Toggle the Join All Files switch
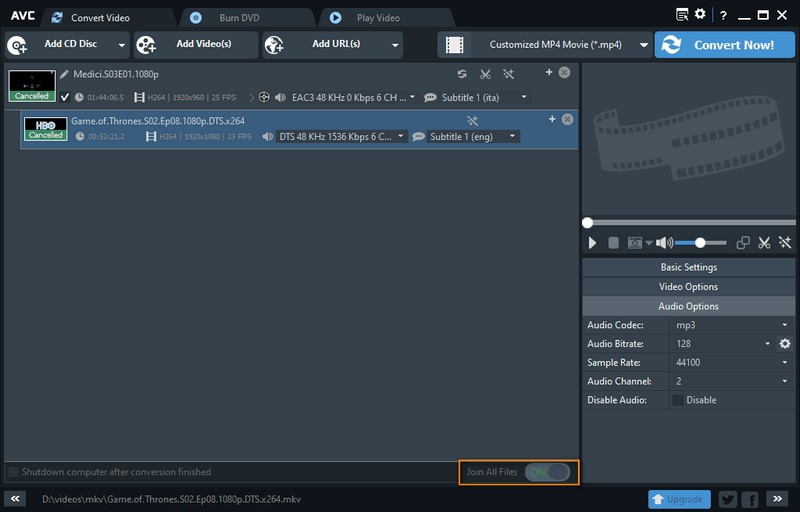The width and height of the screenshot is (800, 512). [548, 472]
